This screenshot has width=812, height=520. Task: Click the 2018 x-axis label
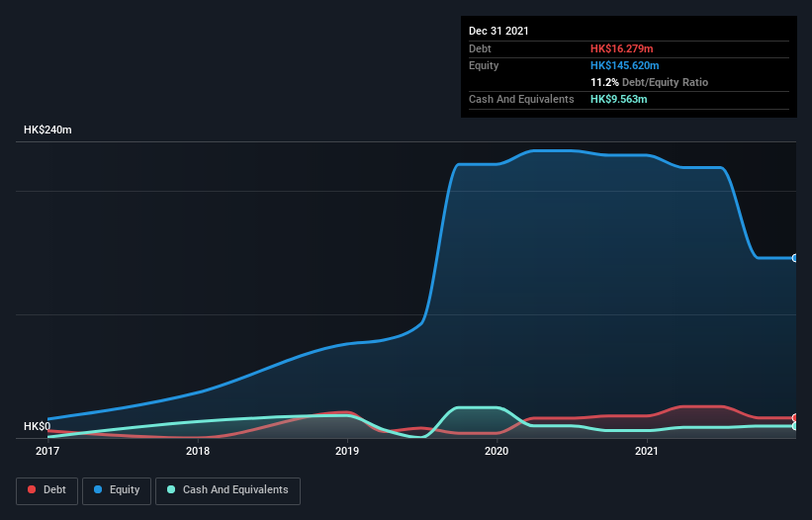[x=198, y=451]
